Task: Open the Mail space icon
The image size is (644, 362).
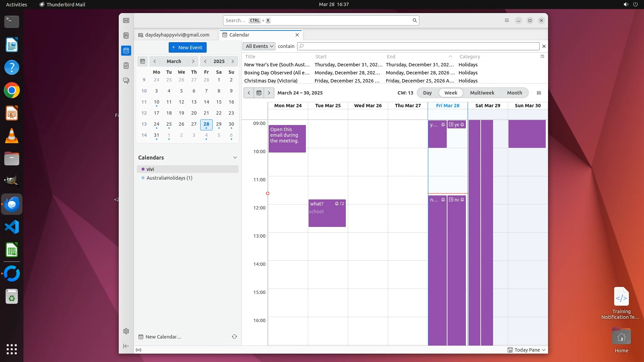Action: 126,21
